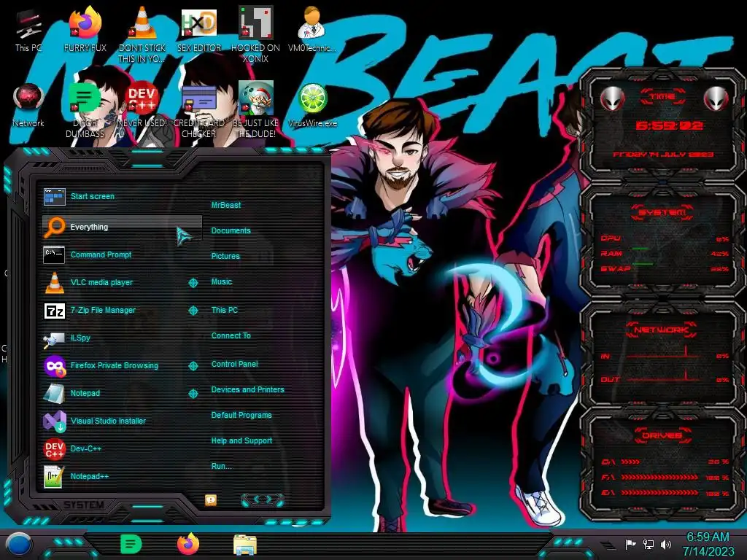The width and height of the screenshot is (747, 560).
Task: Open the Network desktop icon
Action: pos(28,106)
